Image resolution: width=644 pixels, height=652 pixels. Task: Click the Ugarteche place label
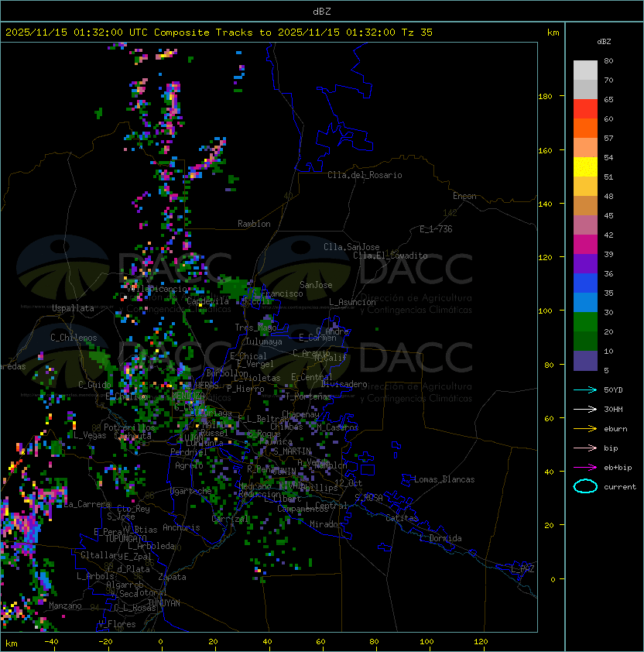pos(191,491)
